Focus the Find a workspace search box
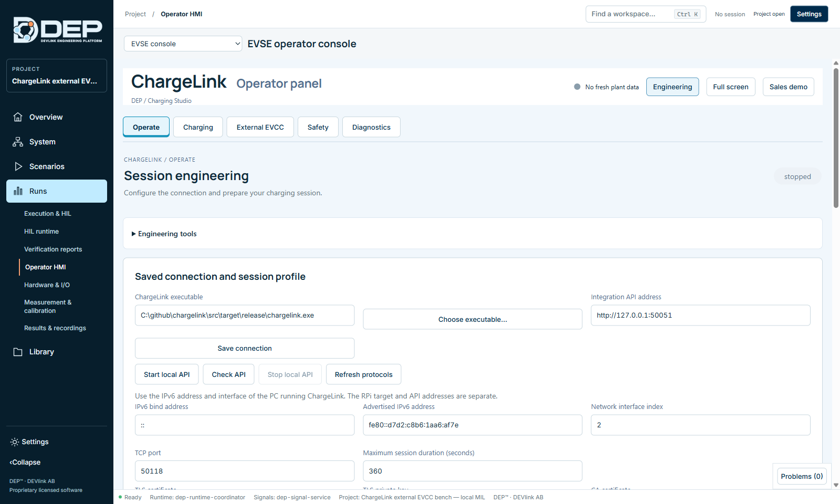 point(646,14)
